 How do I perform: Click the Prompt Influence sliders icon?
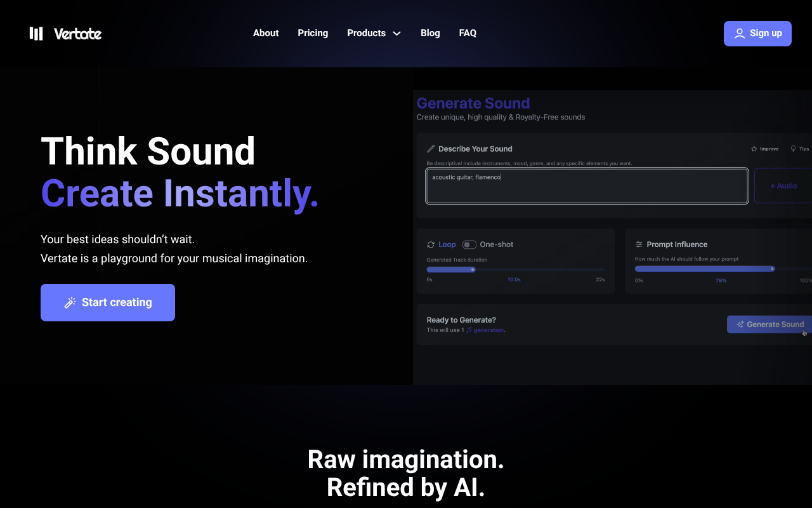pos(639,244)
